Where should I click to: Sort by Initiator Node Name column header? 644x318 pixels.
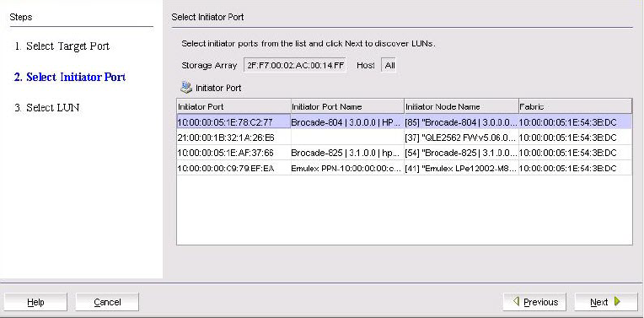(461, 107)
